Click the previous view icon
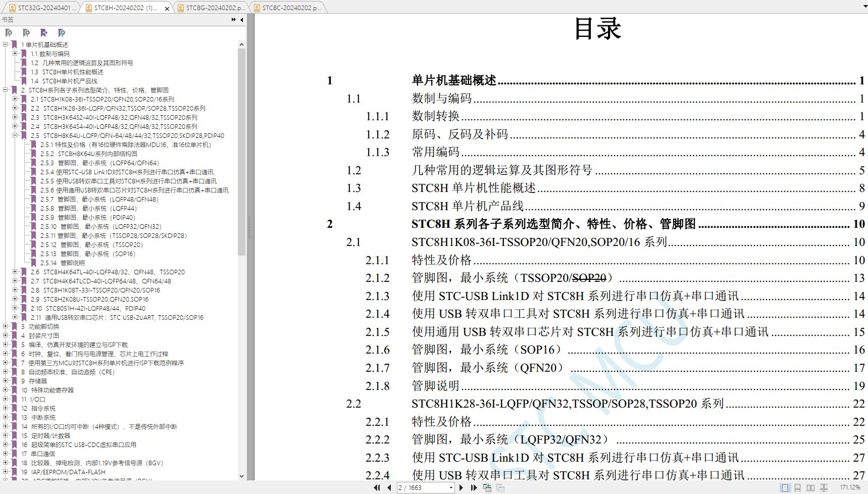 click(487, 487)
